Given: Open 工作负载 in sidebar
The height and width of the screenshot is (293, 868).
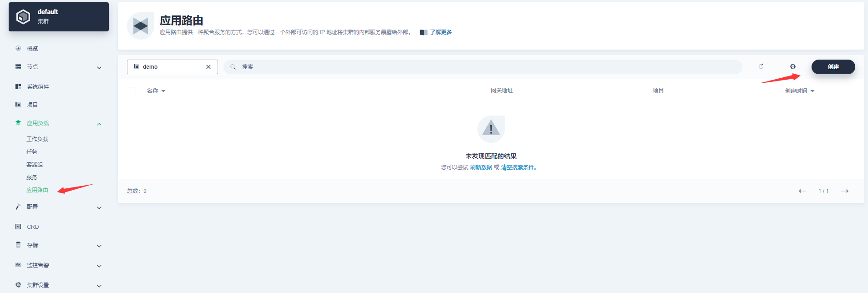Looking at the screenshot, I should pos(37,139).
